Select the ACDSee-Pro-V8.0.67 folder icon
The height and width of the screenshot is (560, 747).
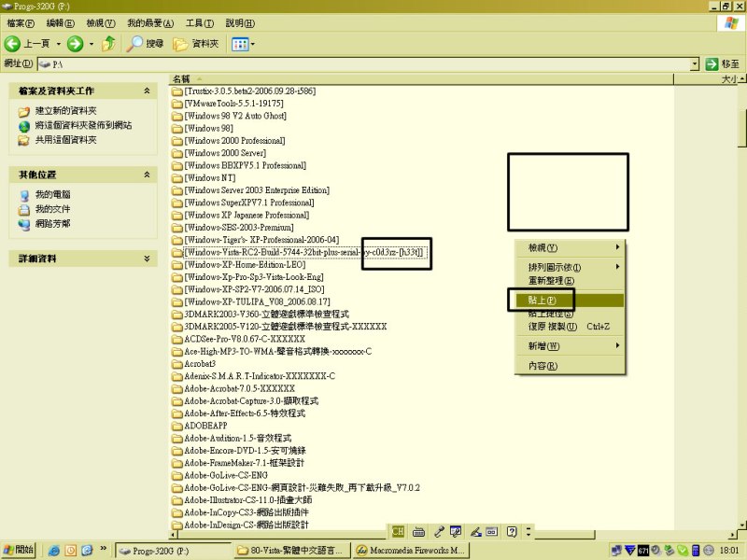pos(177,339)
